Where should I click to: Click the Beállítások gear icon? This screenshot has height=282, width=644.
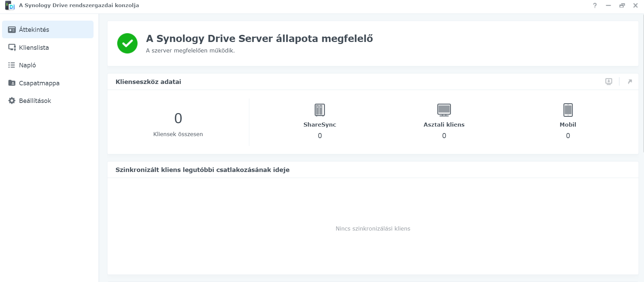tap(12, 101)
